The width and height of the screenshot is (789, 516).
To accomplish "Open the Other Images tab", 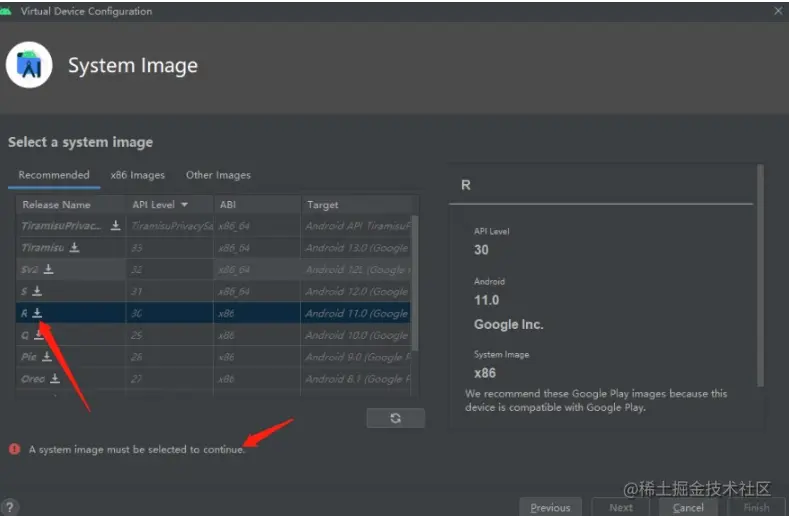I will 218,175.
